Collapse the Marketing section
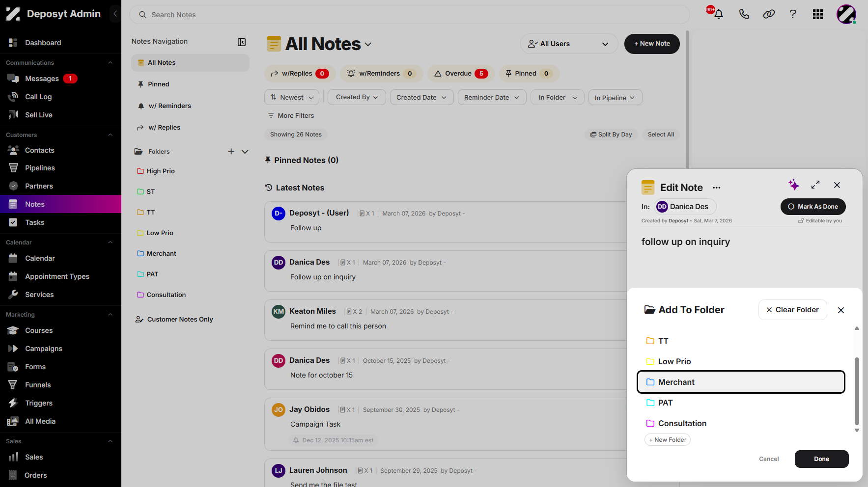 click(110, 315)
